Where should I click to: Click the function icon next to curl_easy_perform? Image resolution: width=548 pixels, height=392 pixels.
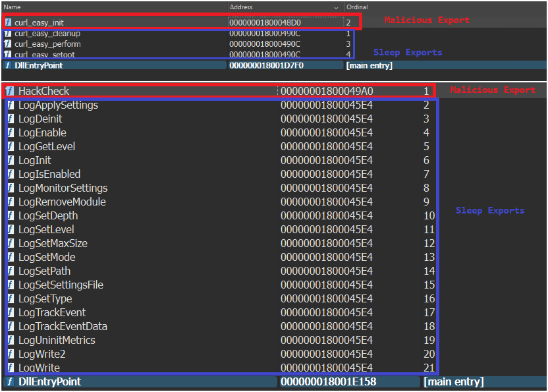[x=8, y=43]
